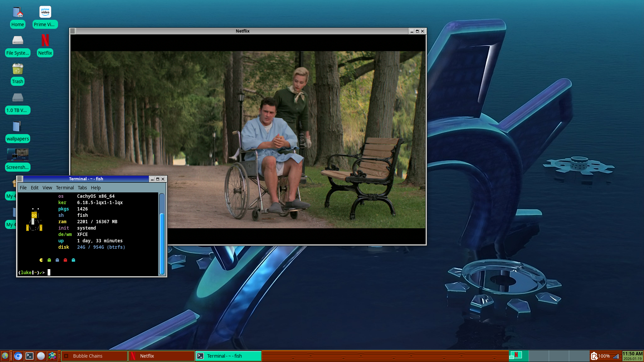Open the Tabs menu in terminal
The height and width of the screenshot is (362, 644).
click(82, 188)
